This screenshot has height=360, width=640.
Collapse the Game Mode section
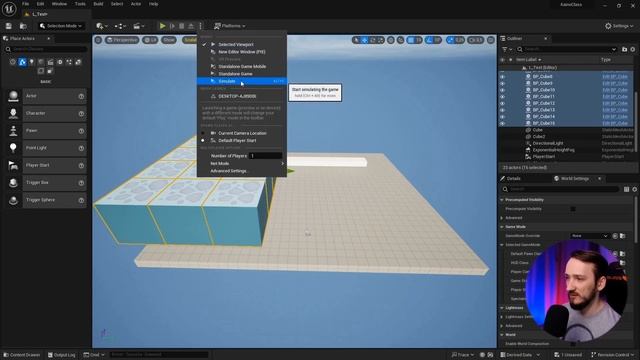tap(502, 227)
